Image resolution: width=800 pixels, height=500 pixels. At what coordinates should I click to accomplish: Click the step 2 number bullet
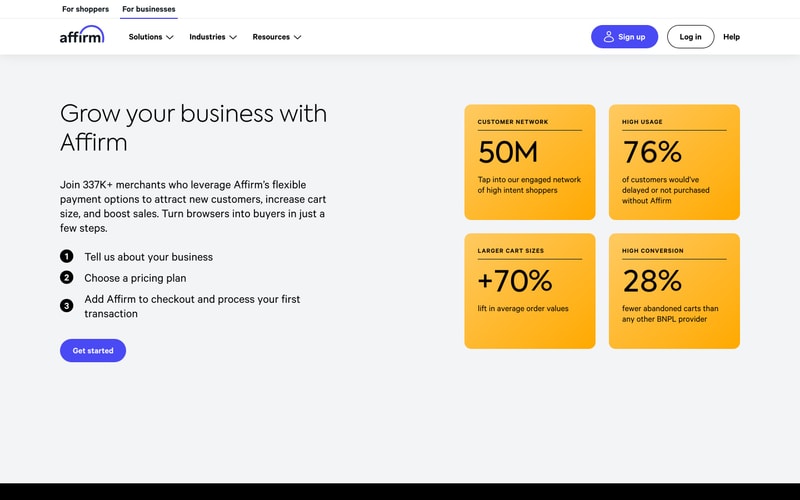coord(66,278)
